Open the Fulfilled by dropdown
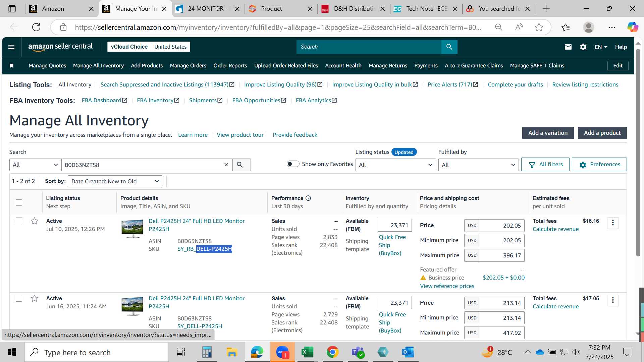Image resolution: width=644 pixels, height=362 pixels. [x=478, y=165]
